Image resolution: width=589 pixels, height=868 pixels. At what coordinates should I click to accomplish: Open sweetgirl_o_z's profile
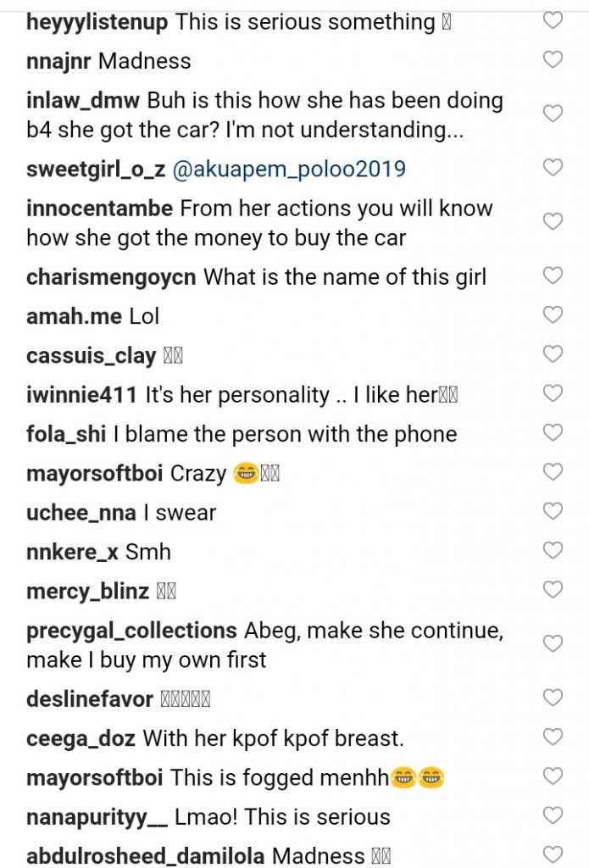click(96, 170)
